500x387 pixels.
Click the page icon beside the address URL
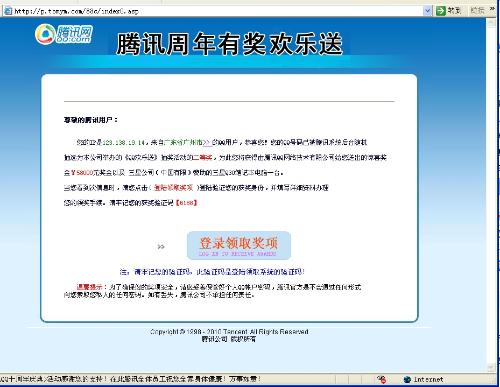tap(8, 11)
